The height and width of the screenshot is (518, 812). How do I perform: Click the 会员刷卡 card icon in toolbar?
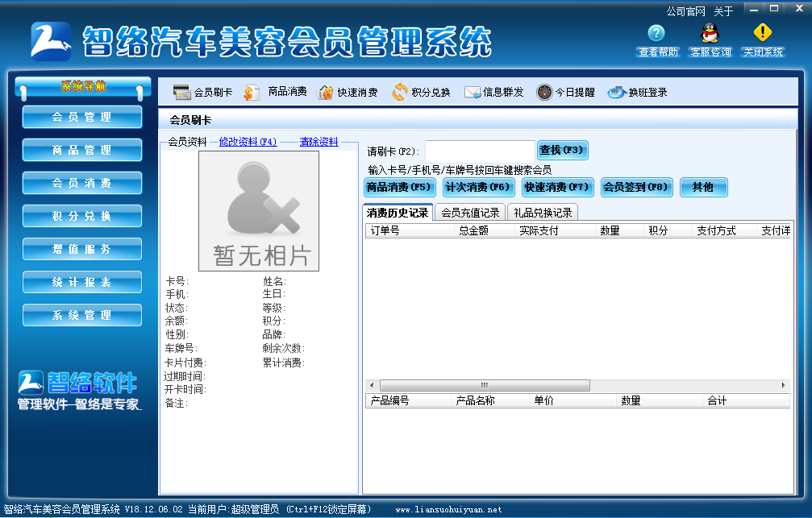[x=181, y=92]
